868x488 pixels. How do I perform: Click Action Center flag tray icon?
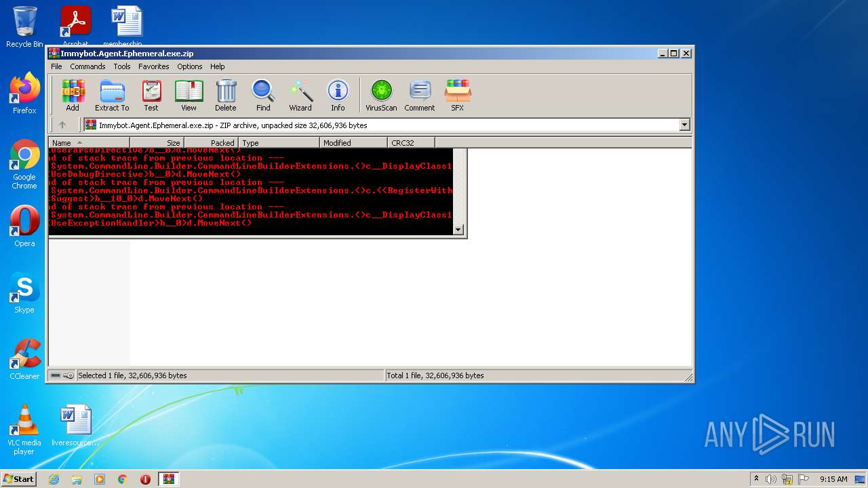[x=804, y=479]
